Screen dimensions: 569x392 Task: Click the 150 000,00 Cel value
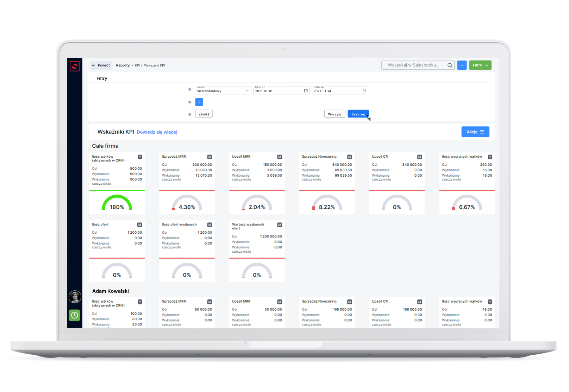(273, 165)
